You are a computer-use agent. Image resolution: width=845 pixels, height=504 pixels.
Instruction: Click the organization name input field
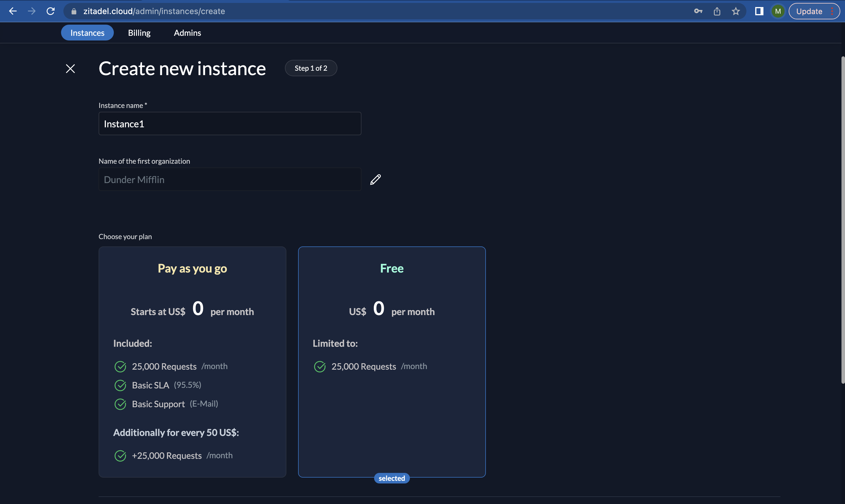click(x=230, y=179)
